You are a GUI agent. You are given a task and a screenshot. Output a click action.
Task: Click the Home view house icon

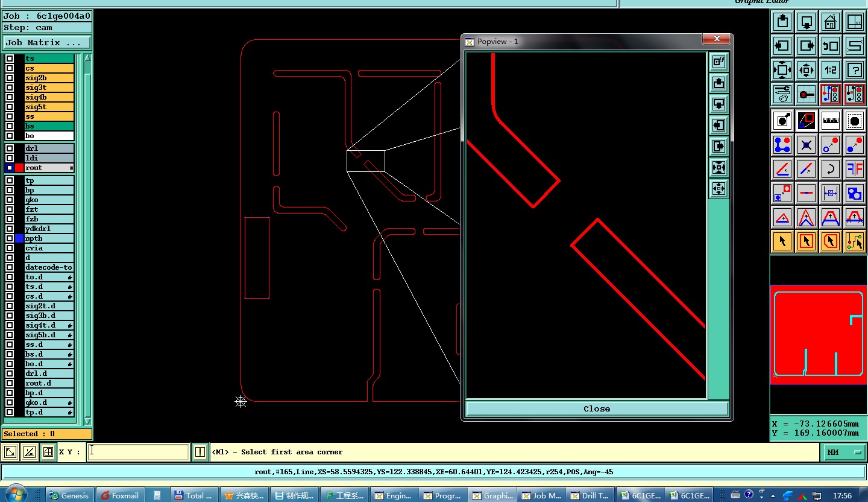pos(831,22)
